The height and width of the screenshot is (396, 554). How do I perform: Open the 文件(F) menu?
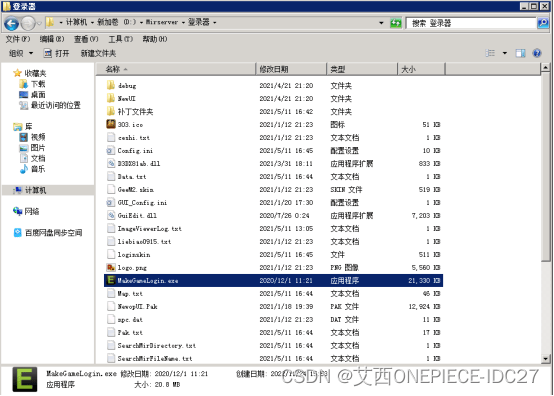point(18,39)
